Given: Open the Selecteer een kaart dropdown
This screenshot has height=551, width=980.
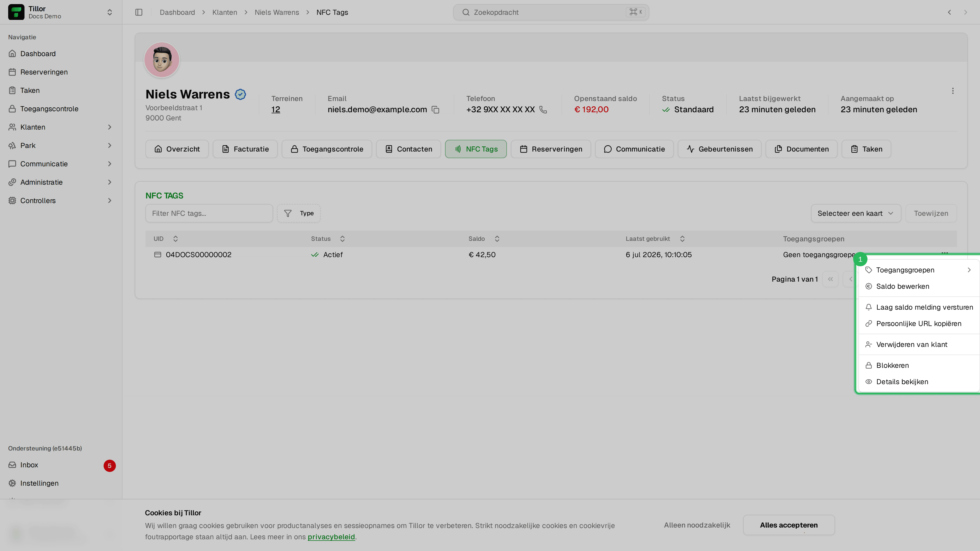Looking at the screenshot, I should (856, 213).
